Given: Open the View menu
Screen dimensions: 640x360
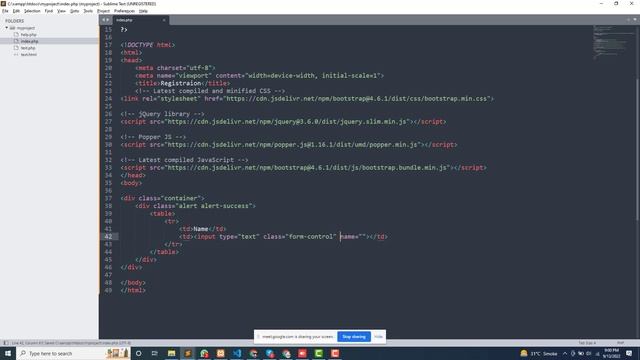Looking at the screenshot, I should pyautogui.click(x=61, y=11).
